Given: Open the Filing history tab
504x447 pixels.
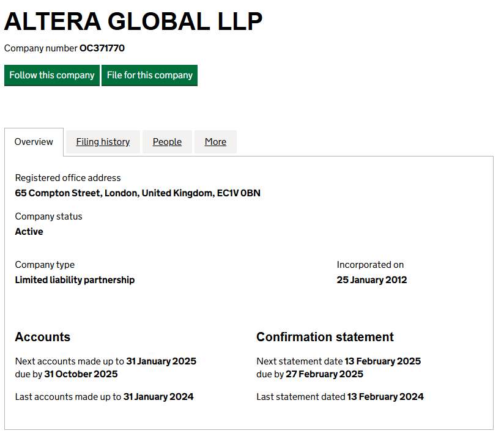Looking at the screenshot, I should tap(103, 142).
